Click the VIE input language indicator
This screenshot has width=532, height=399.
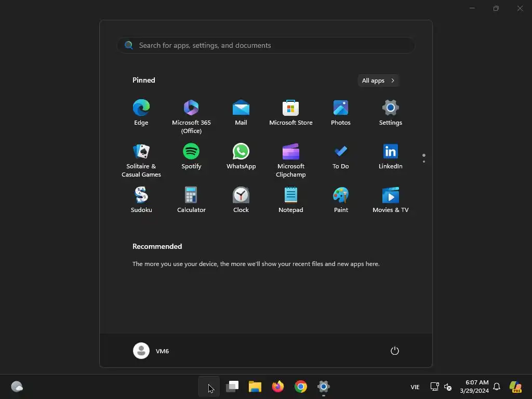click(415, 387)
